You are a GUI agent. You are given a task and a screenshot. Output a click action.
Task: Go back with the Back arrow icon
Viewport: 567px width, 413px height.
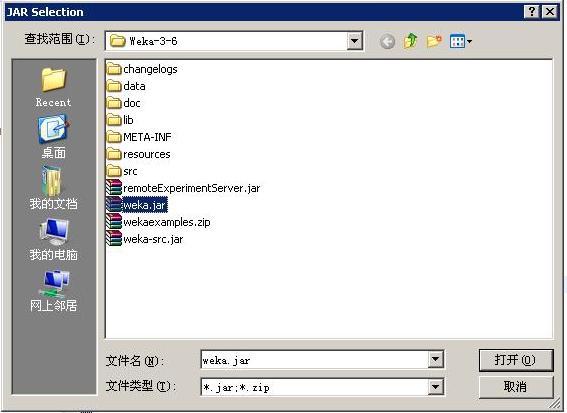(x=387, y=42)
